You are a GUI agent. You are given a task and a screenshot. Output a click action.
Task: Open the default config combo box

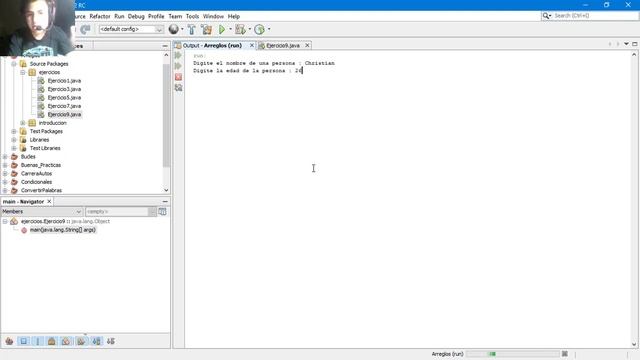point(131,29)
